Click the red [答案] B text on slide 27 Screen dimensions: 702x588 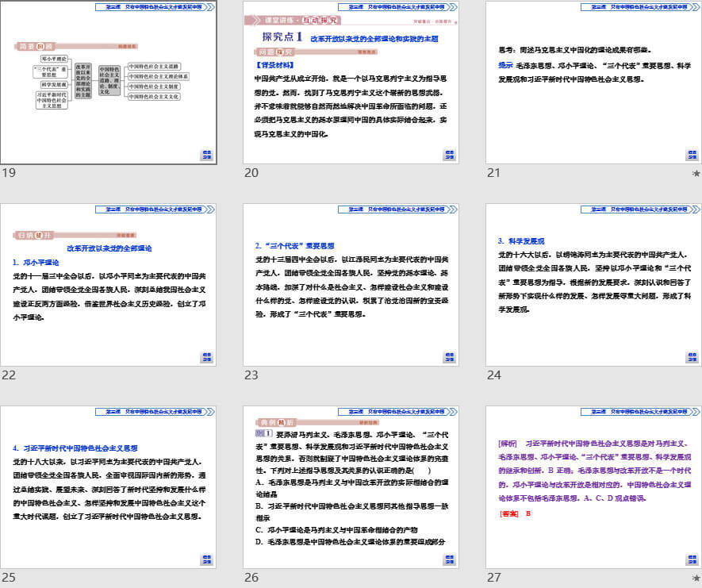click(x=515, y=513)
